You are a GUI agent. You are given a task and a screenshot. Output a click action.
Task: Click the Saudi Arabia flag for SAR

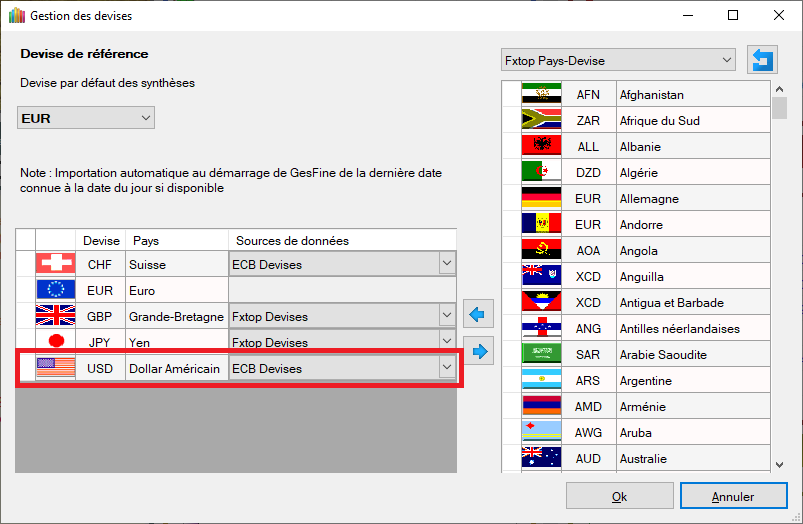coord(541,354)
